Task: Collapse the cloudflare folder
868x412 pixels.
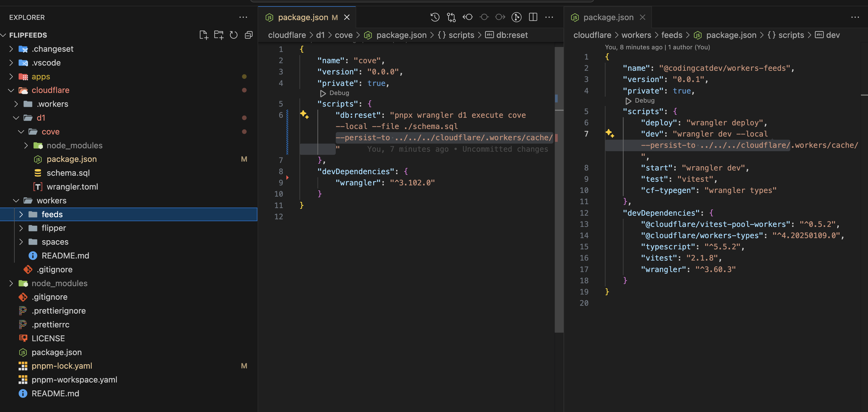Action: coord(11,90)
